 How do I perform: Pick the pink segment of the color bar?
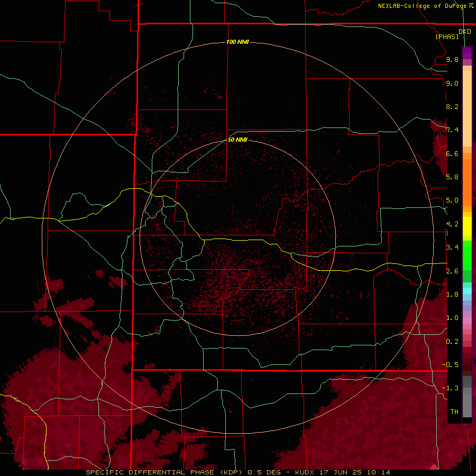[x=467, y=321]
